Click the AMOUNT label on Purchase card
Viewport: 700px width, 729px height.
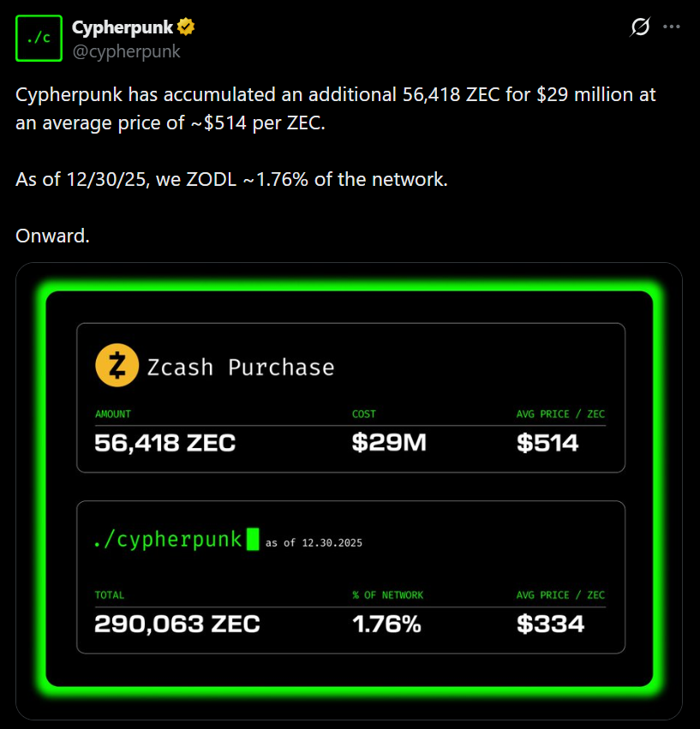[111, 414]
